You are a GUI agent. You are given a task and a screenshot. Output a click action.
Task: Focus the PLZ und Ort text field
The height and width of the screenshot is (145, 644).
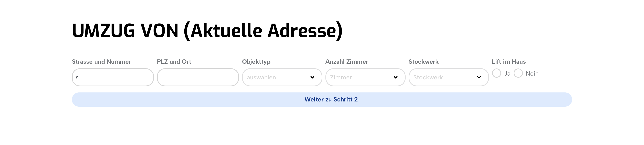point(198,77)
